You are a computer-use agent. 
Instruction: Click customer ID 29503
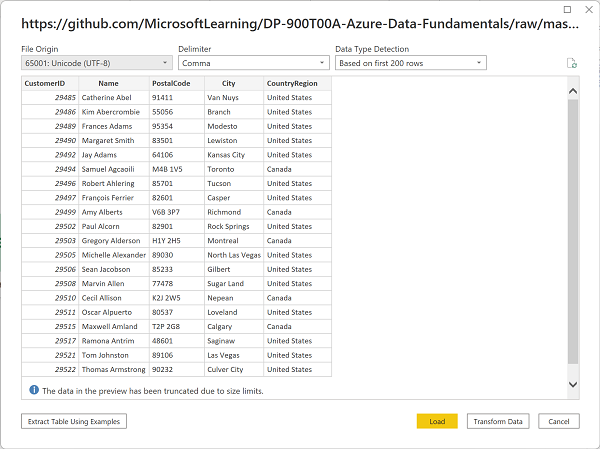coord(50,241)
